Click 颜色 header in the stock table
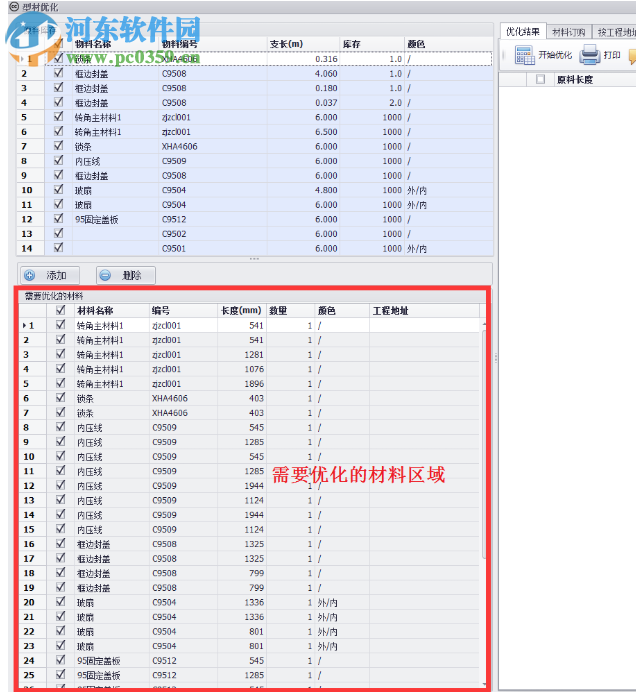The width and height of the screenshot is (636, 692). [448, 44]
